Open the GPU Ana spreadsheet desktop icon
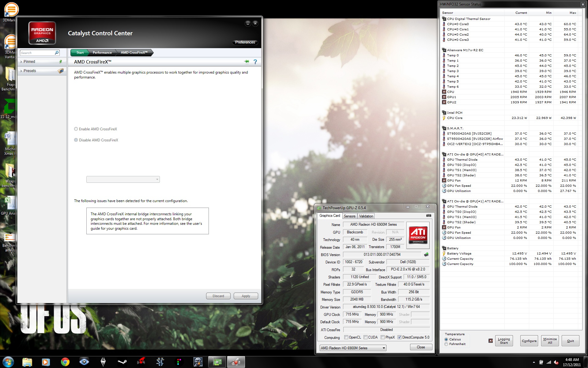 tap(9, 205)
